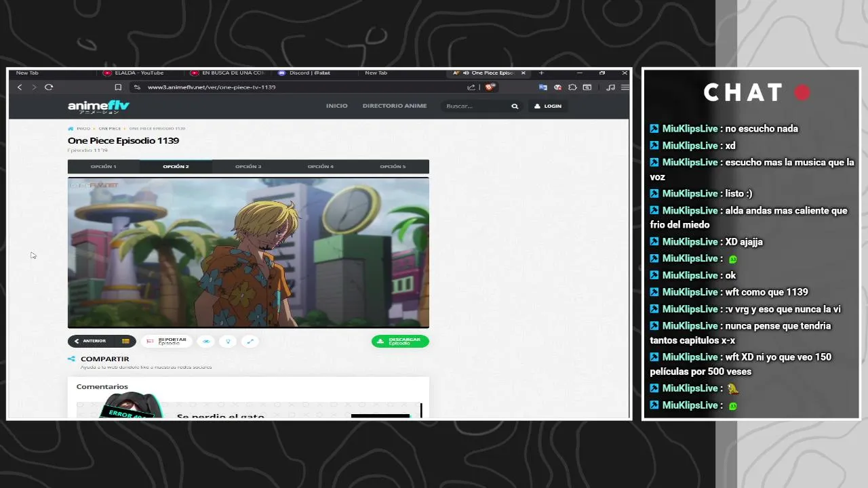The width and height of the screenshot is (868, 488).
Task: Click the search magnifier on AnimeFLV
Action: click(515, 106)
